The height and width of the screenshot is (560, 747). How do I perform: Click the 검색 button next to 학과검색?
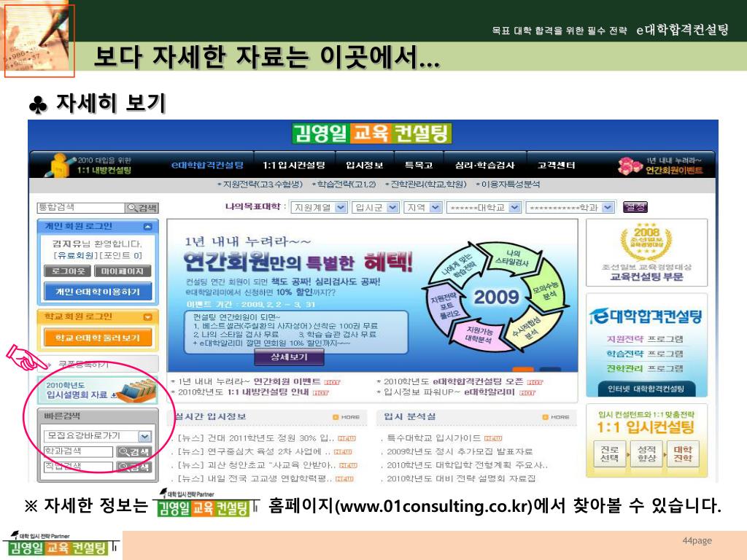click(x=133, y=451)
